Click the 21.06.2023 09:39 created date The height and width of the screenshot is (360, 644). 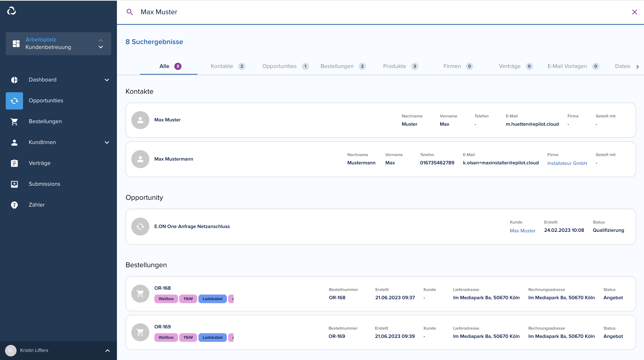click(395, 336)
